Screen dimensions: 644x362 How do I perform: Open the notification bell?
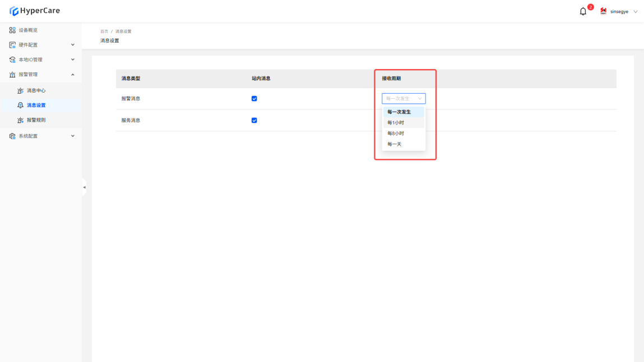tap(583, 12)
